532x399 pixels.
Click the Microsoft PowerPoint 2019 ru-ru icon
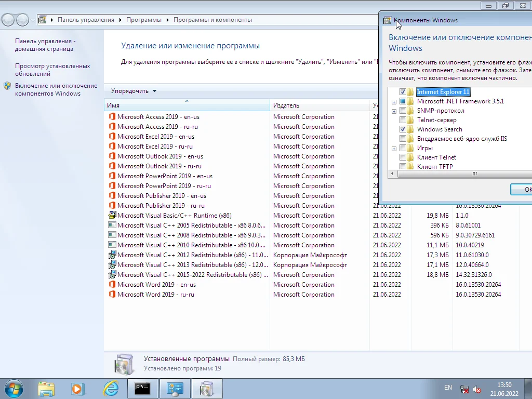(x=112, y=185)
